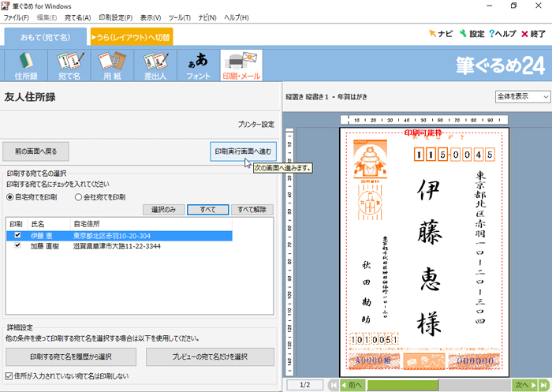Select the 会社宛てを印刷 radio button

point(79,197)
